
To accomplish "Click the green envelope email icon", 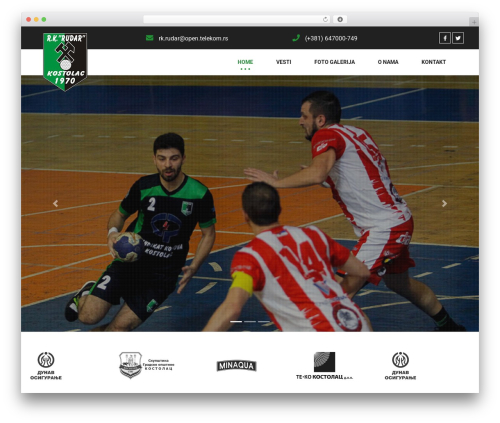I will tap(149, 38).
